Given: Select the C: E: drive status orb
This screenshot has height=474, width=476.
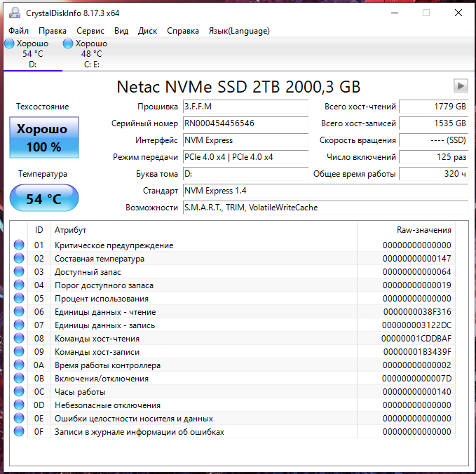Looking at the screenshot, I should pos(68,43).
